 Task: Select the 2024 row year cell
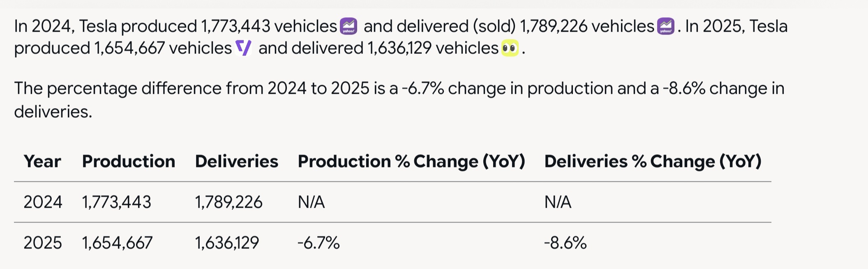point(43,202)
